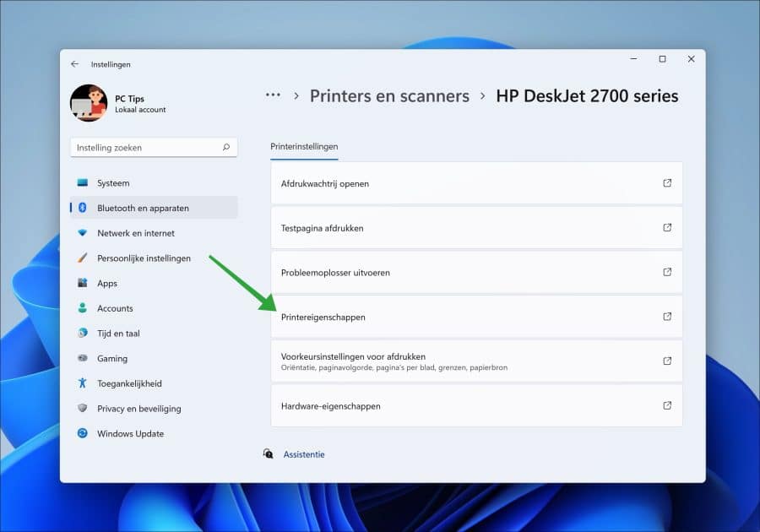Click Testpagina afdrukken

point(476,228)
